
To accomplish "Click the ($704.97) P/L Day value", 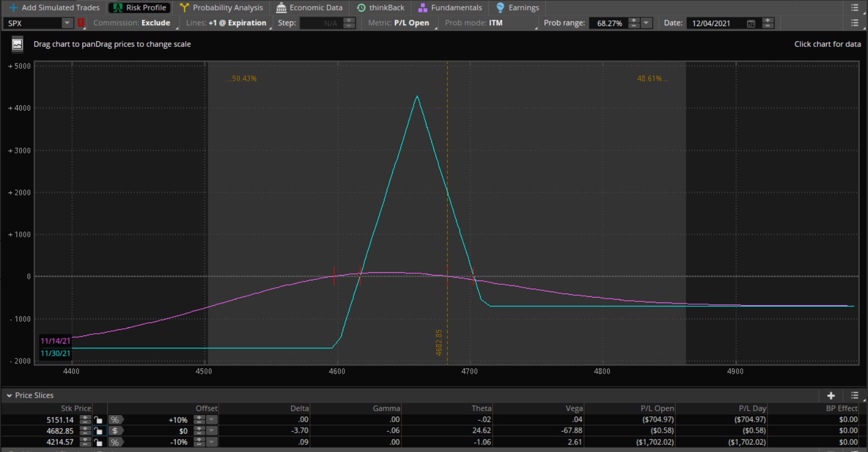I will coord(750,420).
